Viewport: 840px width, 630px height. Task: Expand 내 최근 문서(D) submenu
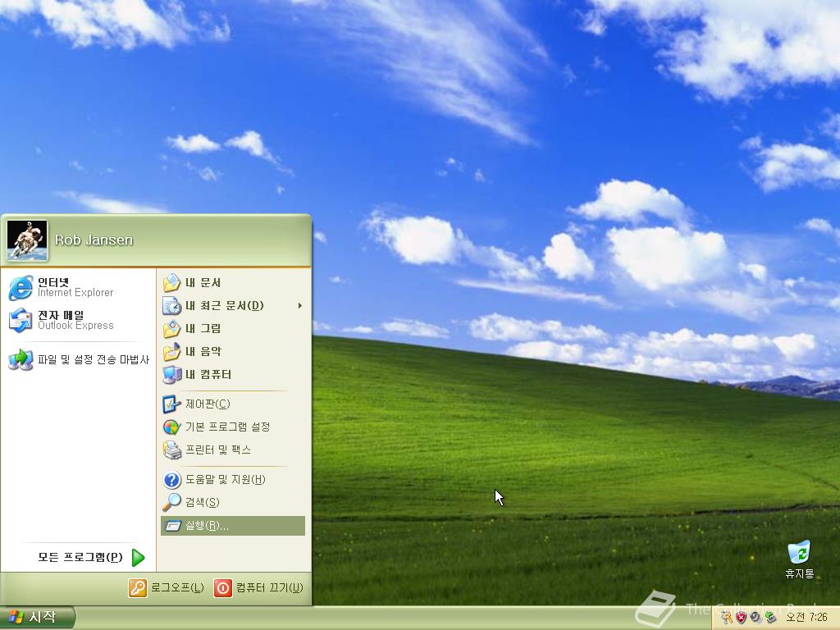tap(233, 305)
